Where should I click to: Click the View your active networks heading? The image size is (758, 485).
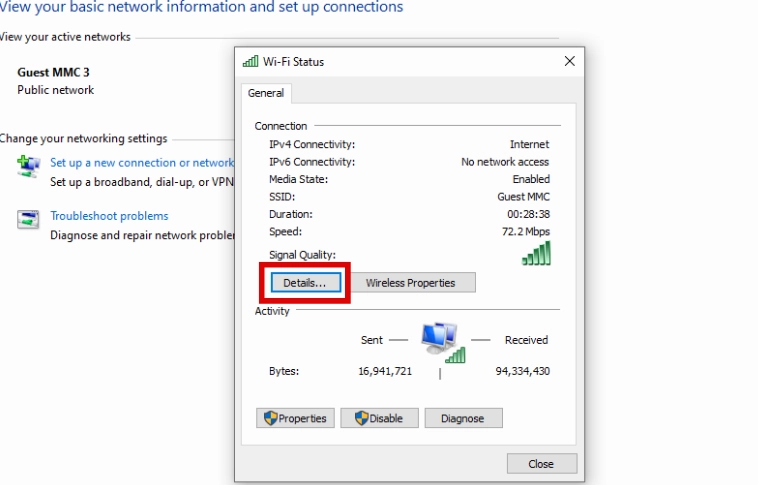pyautogui.click(x=65, y=37)
